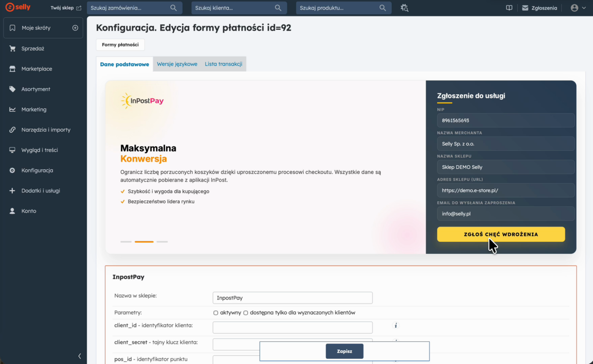
Task: Open the Lista transakcji tab
Action: (224, 64)
